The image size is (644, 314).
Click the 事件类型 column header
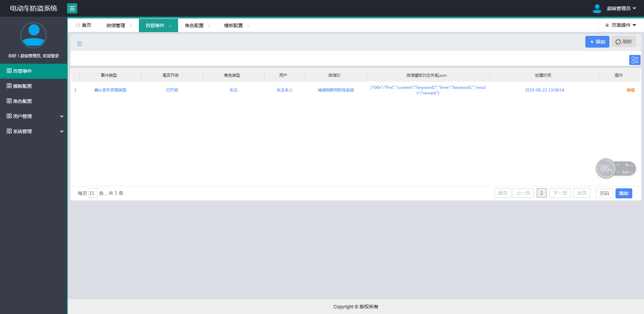click(x=109, y=75)
